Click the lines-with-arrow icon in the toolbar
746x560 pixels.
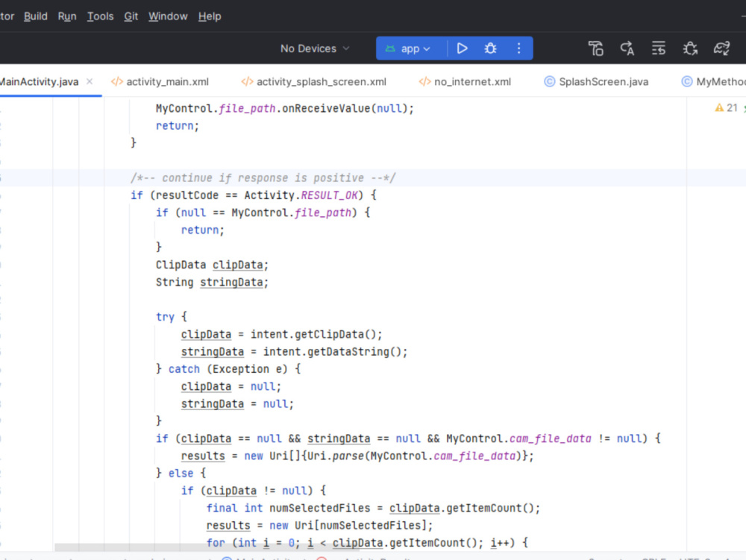659,48
